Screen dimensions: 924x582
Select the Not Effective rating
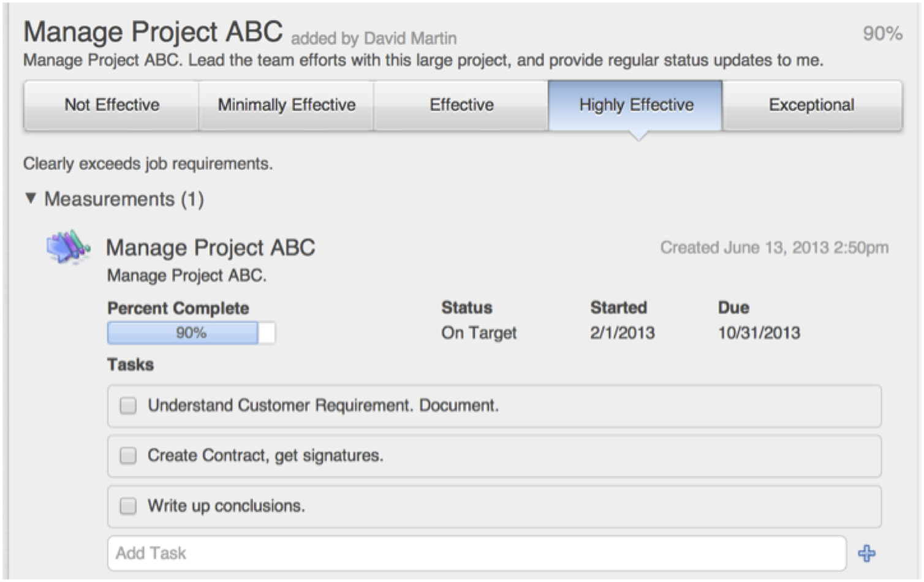[x=112, y=105]
